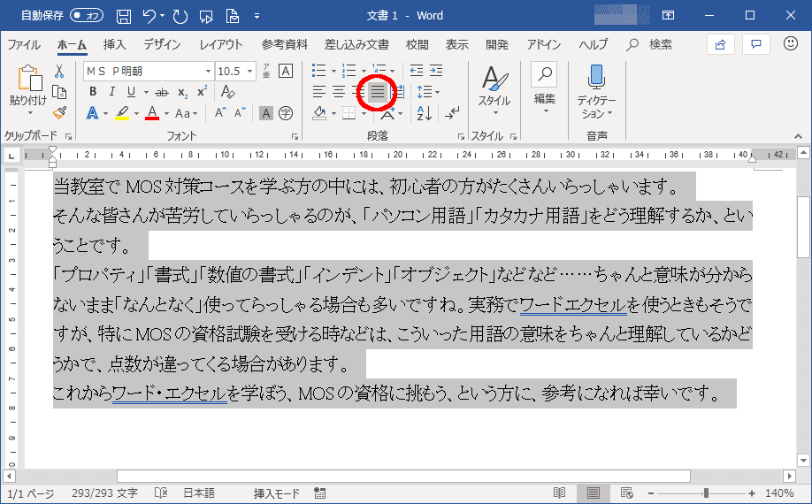Toggle Underline formatting
Screen dimensions: 812x504
point(131,92)
